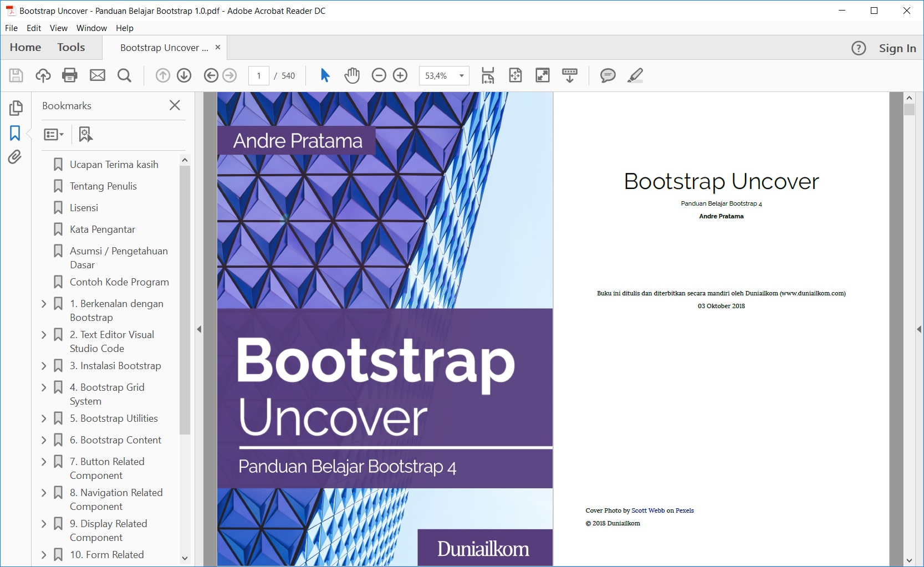The width and height of the screenshot is (924, 567).
Task: Print the document with printer icon
Action: (70, 75)
